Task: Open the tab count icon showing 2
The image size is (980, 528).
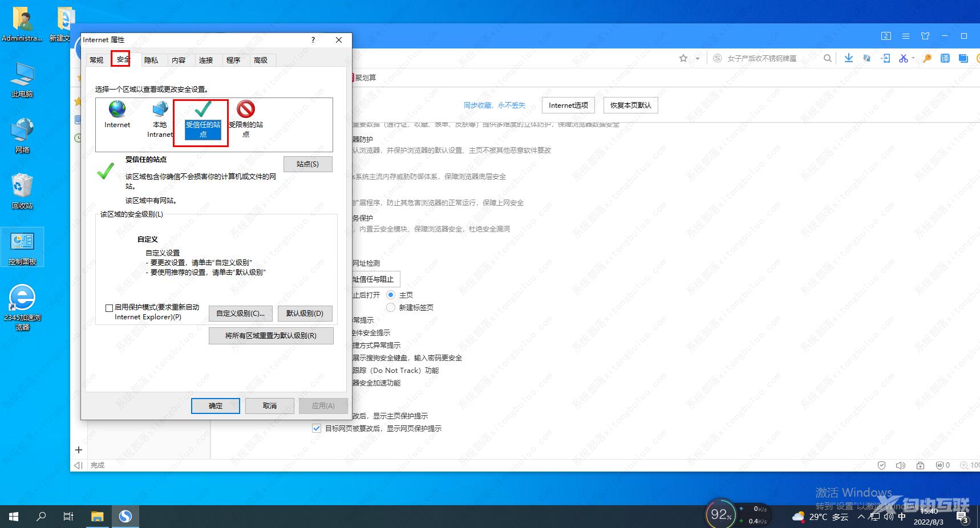Action: [x=886, y=36]
